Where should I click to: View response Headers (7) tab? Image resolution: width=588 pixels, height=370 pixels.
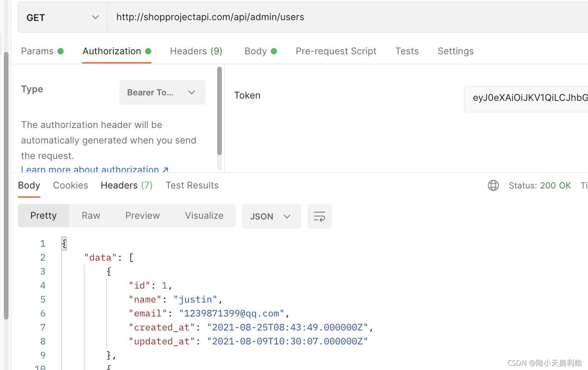(126, 185)
